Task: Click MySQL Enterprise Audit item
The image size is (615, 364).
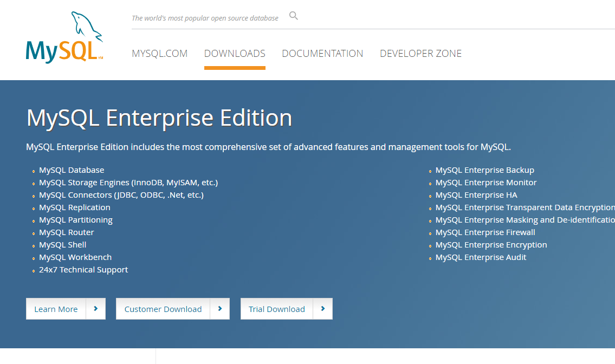Action: (x=481, y=257)
